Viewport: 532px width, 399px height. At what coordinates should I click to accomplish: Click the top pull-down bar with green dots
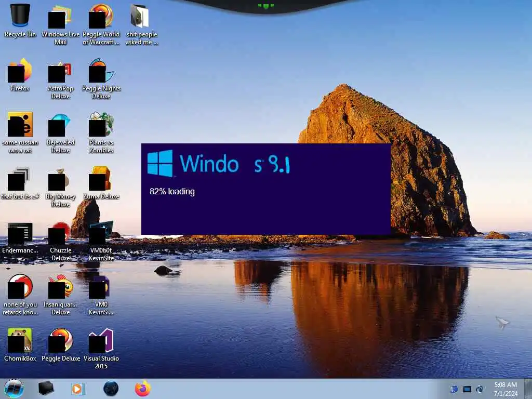265,6
